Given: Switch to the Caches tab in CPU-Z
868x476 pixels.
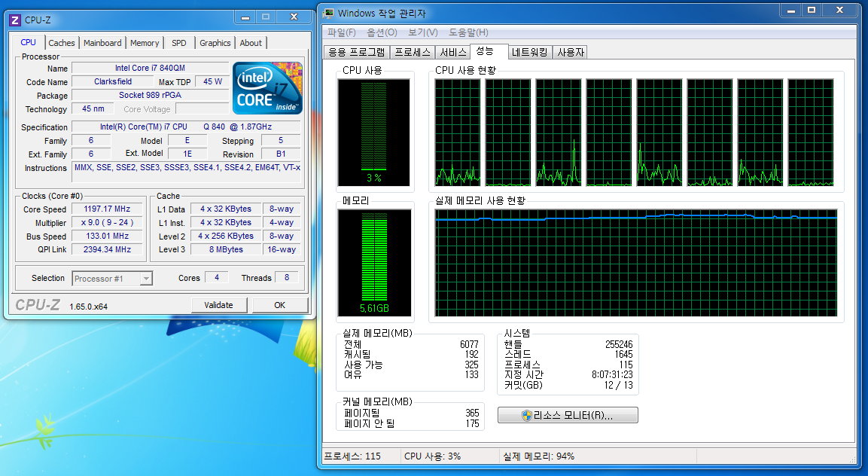Looking at the screenshot, I should (62, 43).
